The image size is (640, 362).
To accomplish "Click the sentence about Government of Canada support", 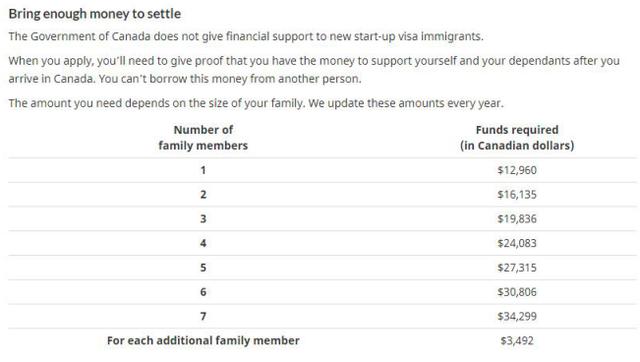I will click(246, 37).
